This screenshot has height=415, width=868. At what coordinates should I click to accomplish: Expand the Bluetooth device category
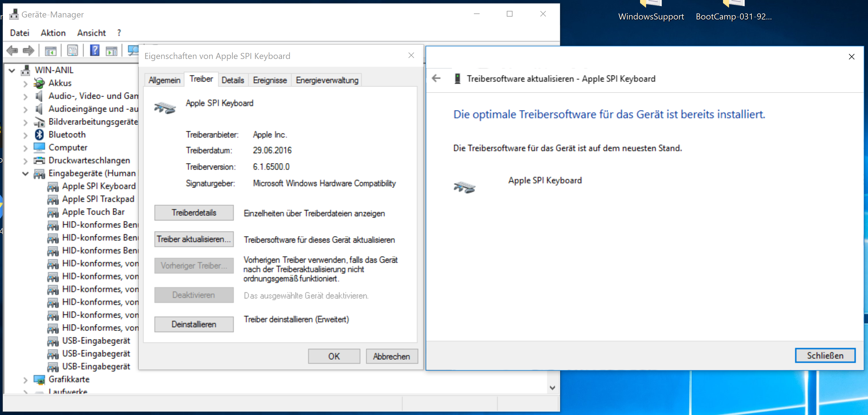click(x=25, y=135)
